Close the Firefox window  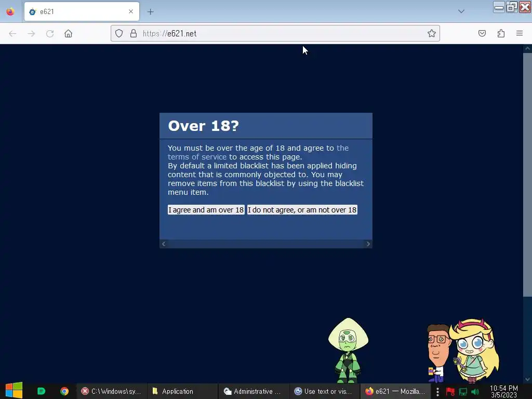pos(525,7)
